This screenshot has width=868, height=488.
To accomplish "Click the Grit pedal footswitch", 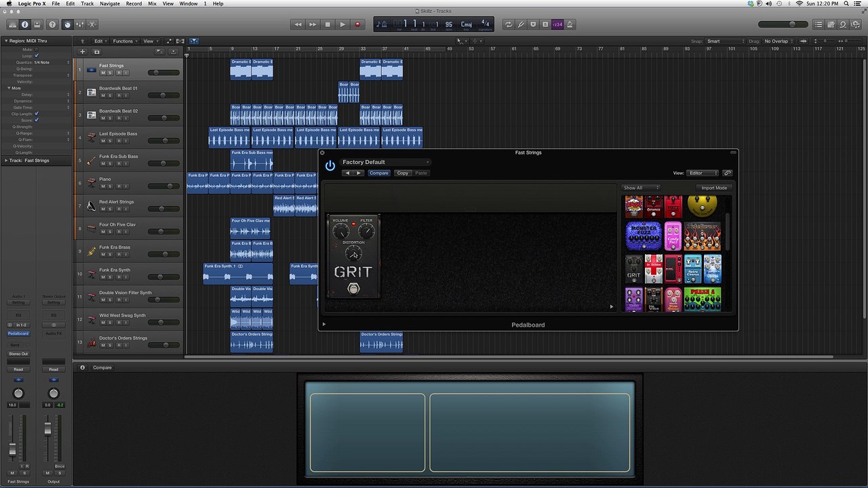I will [x=353, y=289].
